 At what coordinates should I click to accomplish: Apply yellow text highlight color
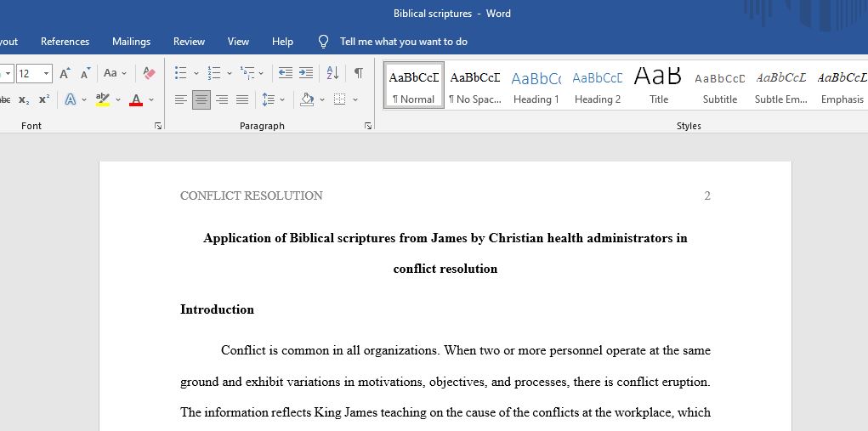[102, 99]
